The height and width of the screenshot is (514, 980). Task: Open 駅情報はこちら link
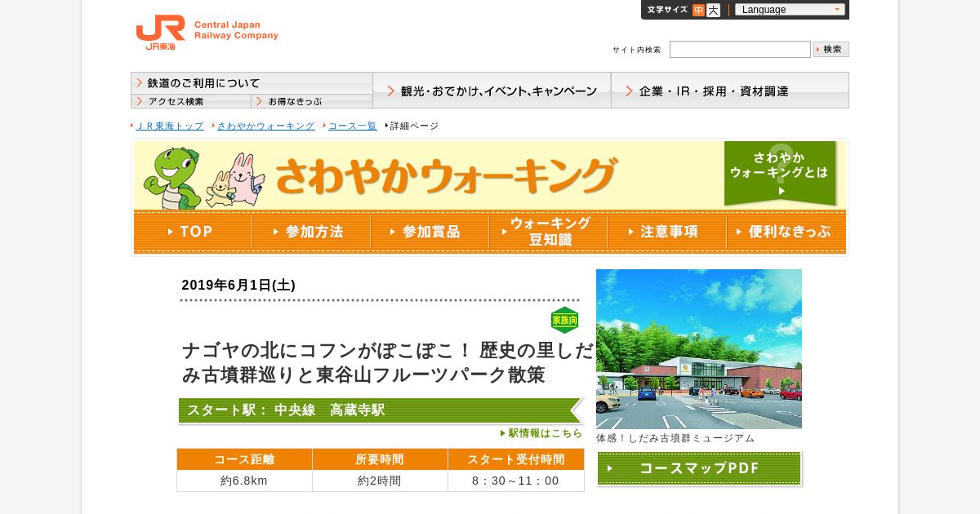[x=541, y=433]
